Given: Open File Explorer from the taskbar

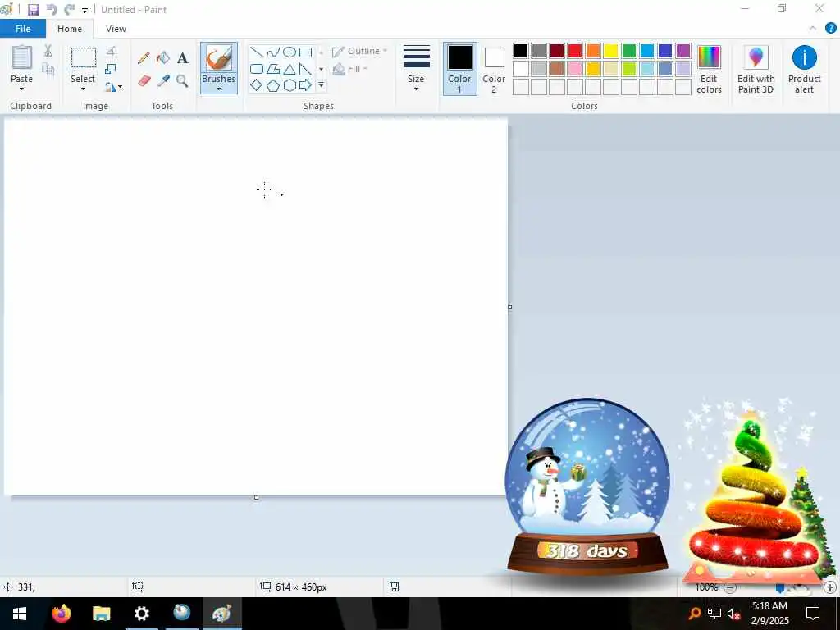Looking at the screenshot, I should [101, 614].
